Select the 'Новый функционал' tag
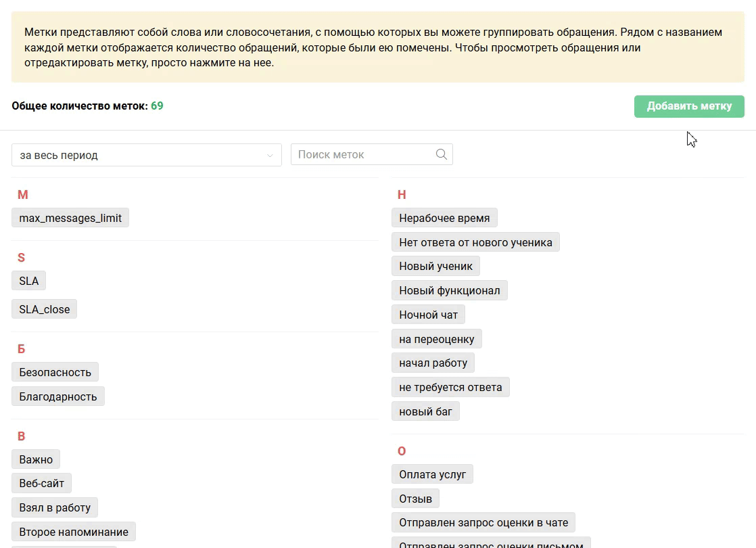This screenshot has height=548, width=756. (x=450, y=290)
